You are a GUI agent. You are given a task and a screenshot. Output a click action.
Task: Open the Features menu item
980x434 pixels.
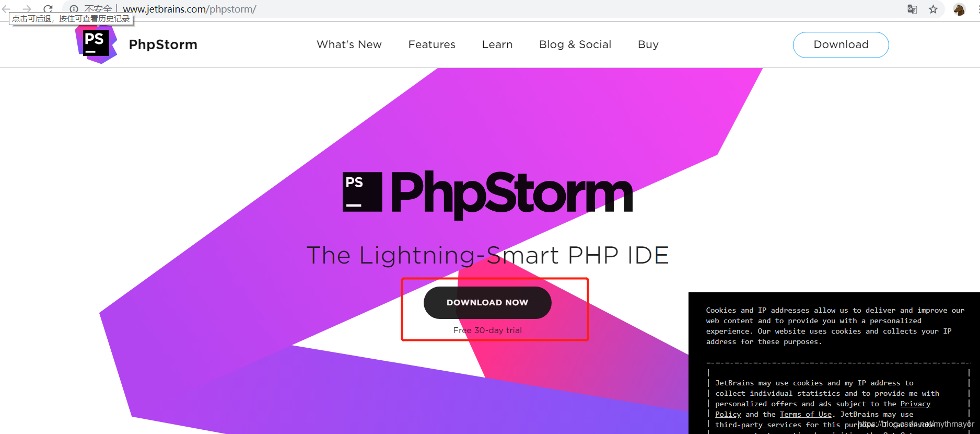431,44
